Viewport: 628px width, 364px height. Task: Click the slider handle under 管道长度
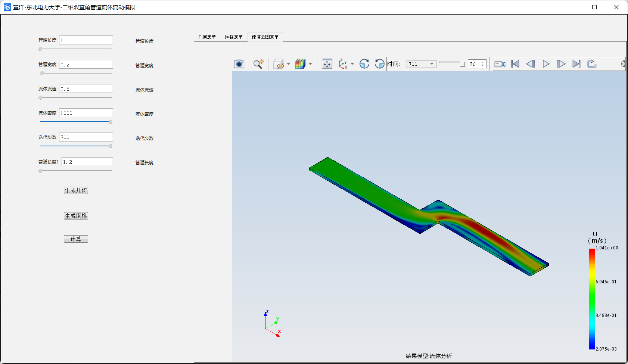coord(40,49)
